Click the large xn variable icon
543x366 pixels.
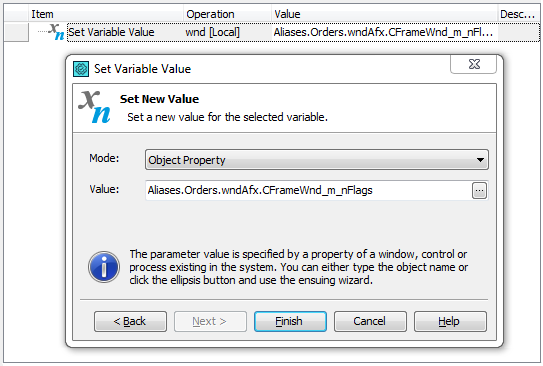(x=95, y=107)
